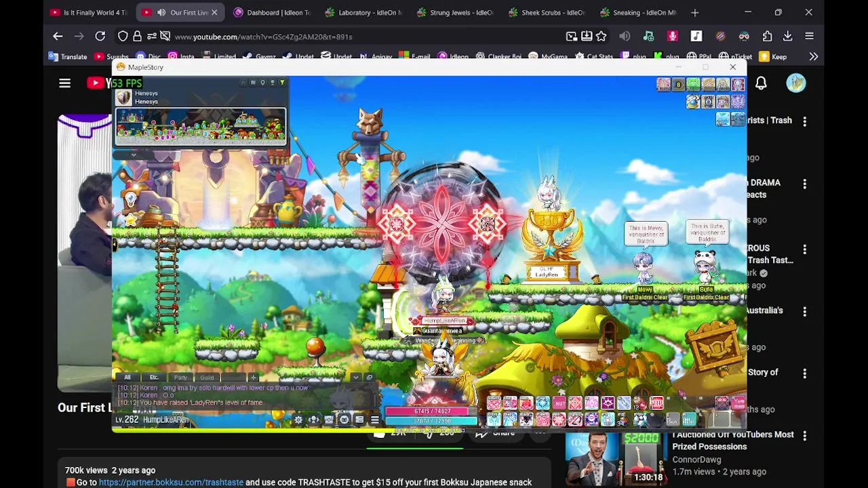Open the Cat Stats bookmark
868x488 pixels.
[593, 57]
